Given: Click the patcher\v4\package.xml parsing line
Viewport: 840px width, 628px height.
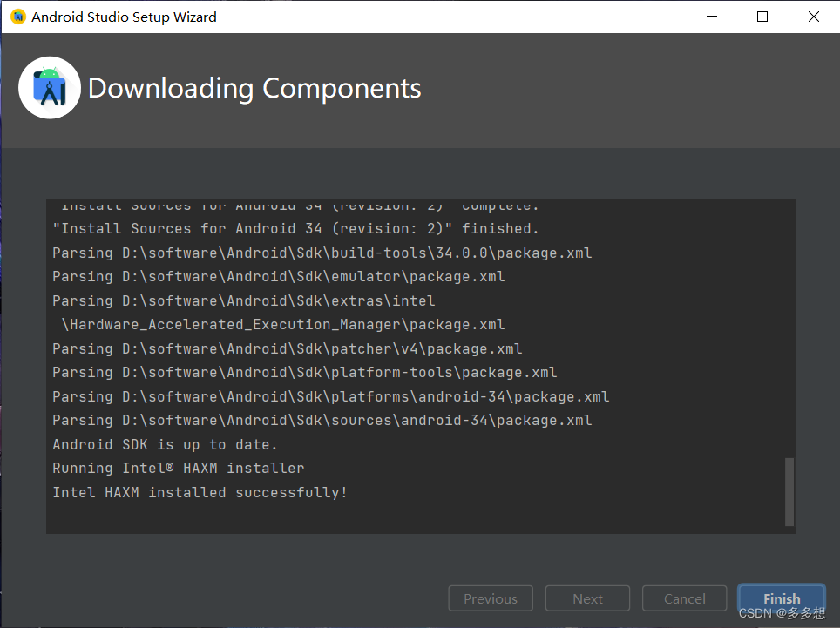Looking at the screenshot, I should (288, 348).
